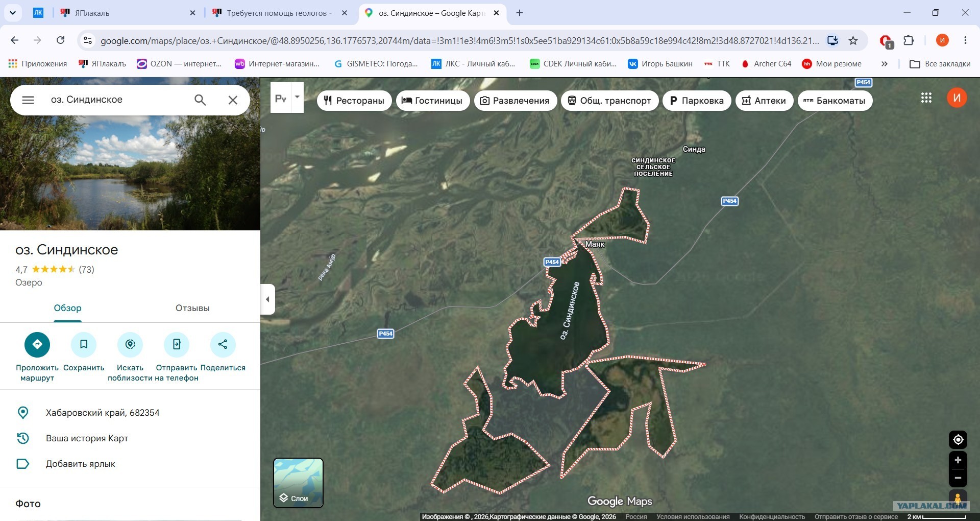Open the Chrome profile avatar
This screenshot has height=521, width=980.
tap(942, 40)
